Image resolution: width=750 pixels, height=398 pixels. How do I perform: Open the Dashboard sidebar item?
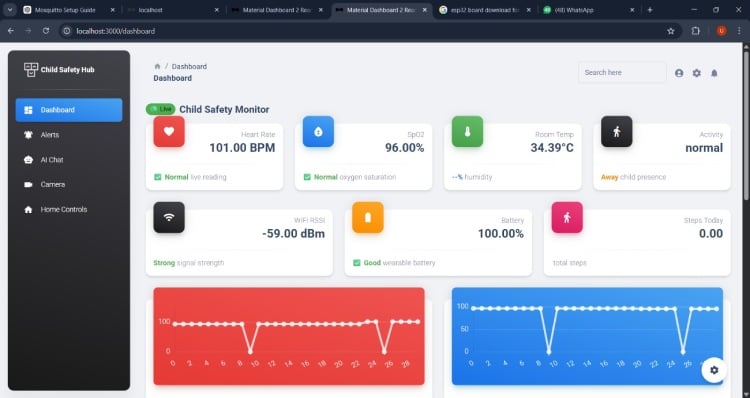(x=69, y=110)
